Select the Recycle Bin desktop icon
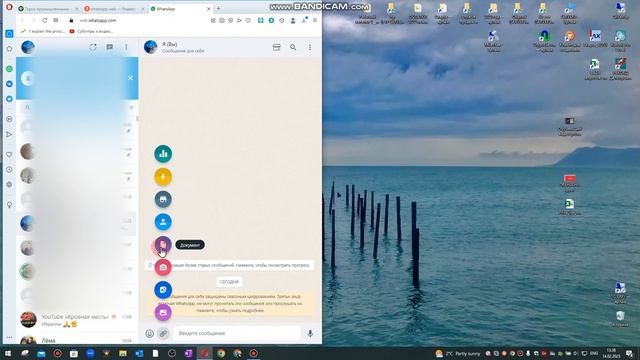640x360 pixels. (x=620, y=319)
